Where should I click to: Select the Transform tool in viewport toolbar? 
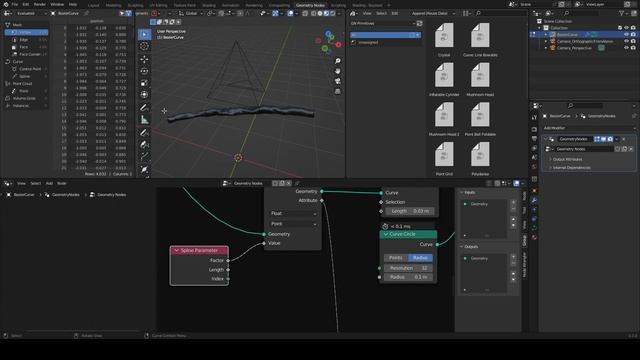pyautogui.click(x=144, y=95)
